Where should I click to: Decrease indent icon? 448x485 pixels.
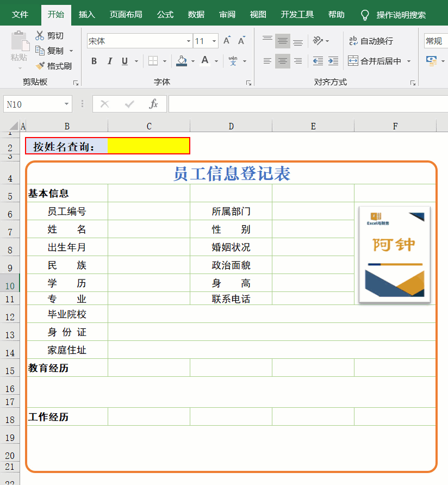(x=318, y=61)
